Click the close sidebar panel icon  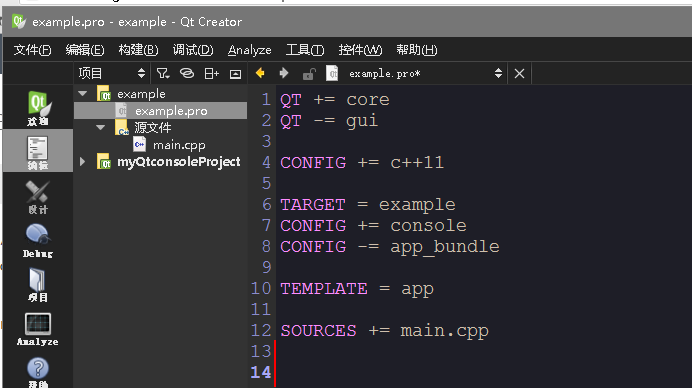(x=236, y=74)
